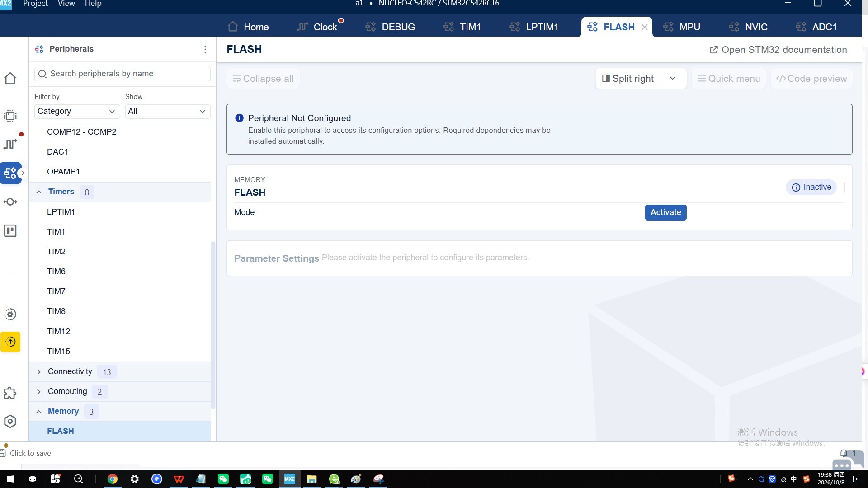This screenshot has height=488, width=868.
Task: Switch to the DEBUG tab
Action: pyautogui.click(x=391, y=27)
